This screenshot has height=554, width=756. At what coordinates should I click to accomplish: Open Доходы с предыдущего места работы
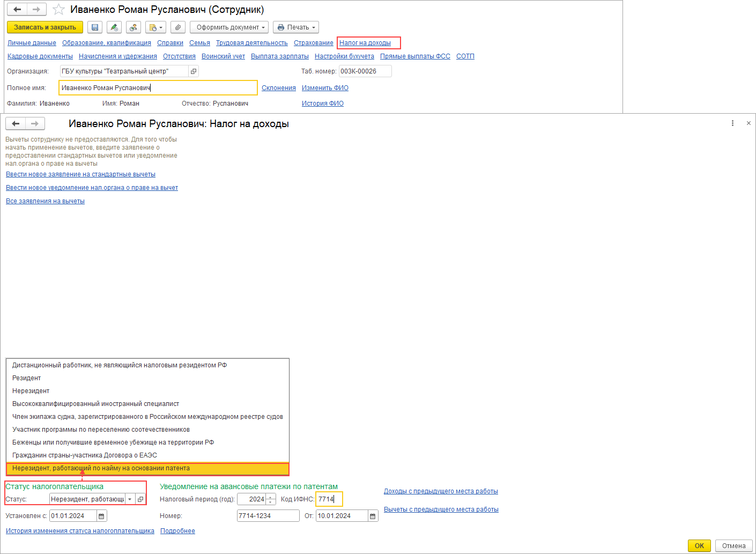tap(441, 491)
